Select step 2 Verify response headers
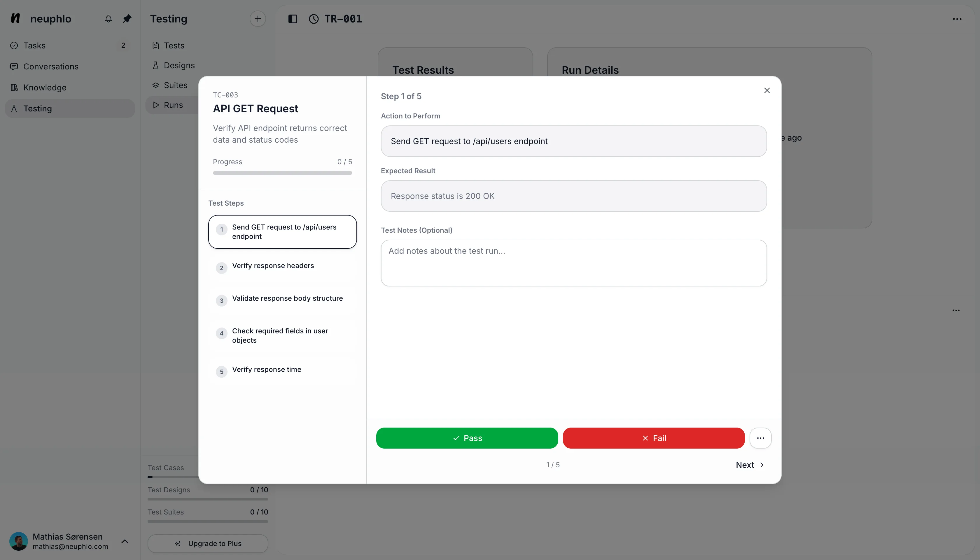The image size is (980, 560). point(282,266)
